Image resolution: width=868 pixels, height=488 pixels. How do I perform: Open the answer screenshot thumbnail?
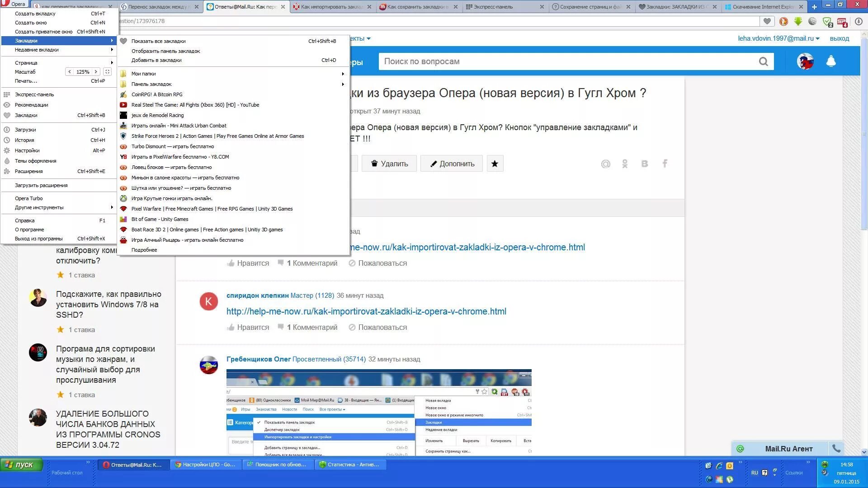pos(379,412)
